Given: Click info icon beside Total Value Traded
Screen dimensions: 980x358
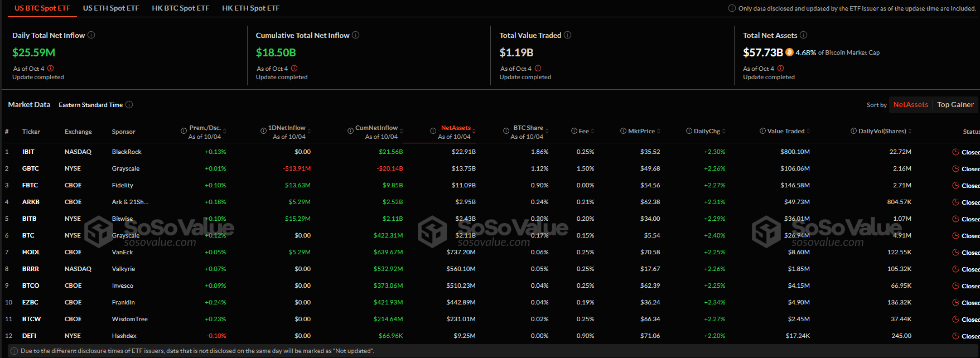Looking at the screenshot, I should pyautogui.click(x=568, y=35).
